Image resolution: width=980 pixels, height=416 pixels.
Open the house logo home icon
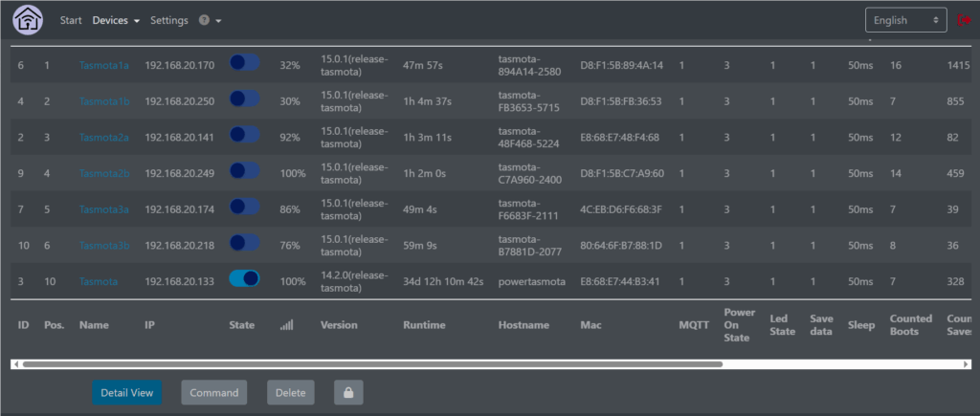28,20
